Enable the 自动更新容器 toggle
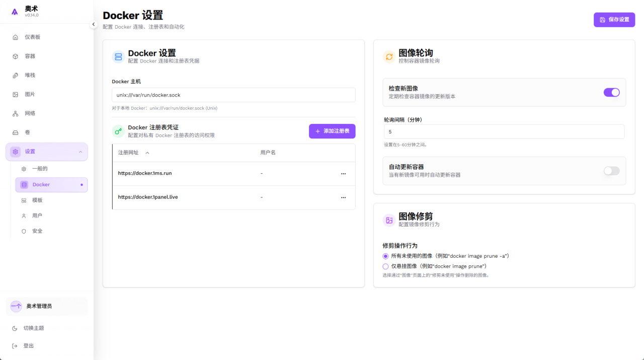644x360 pixels. point(612,171)
